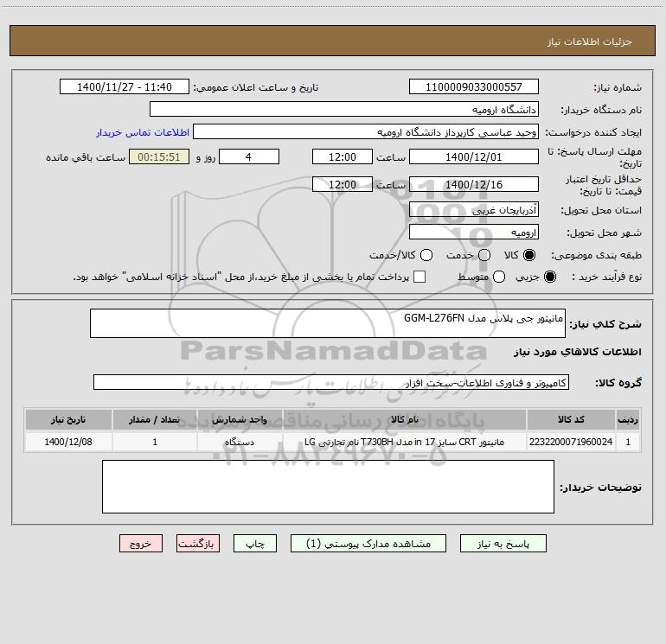Click the اطلاعات کالاهای مورد نیاز heading
Image resolution: width=666 pixels, height=644 pixels.
578,352
